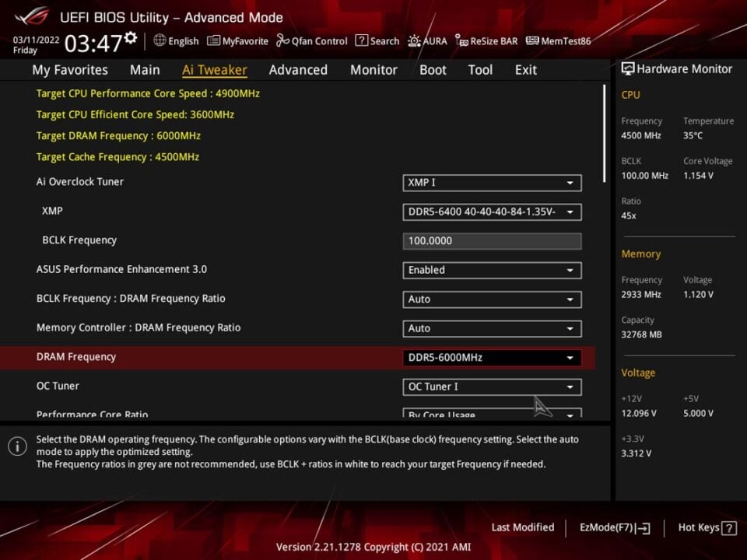The height and width of the screenshot is (560, 747).
Task: Click Target DRAM Frequency : 6000MHz text
Action: tap(118, 135)
